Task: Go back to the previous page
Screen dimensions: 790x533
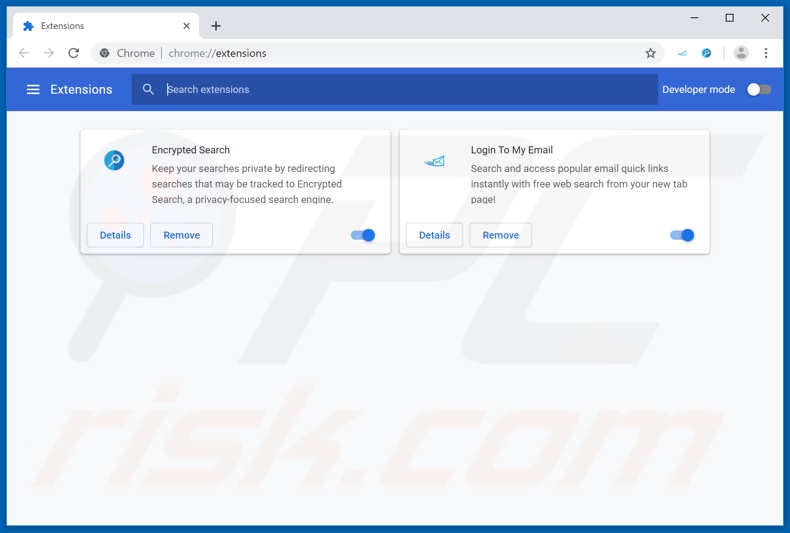Action: (x=24, y=53)
